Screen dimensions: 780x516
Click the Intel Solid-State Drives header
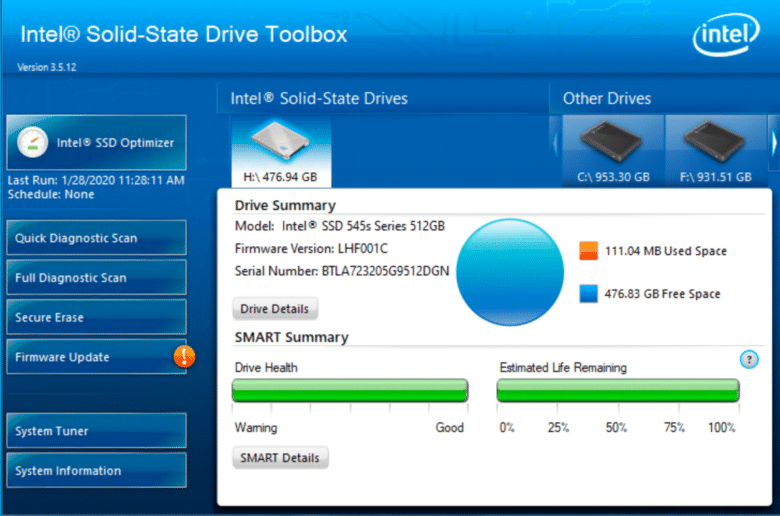click(x=319, y=99)
